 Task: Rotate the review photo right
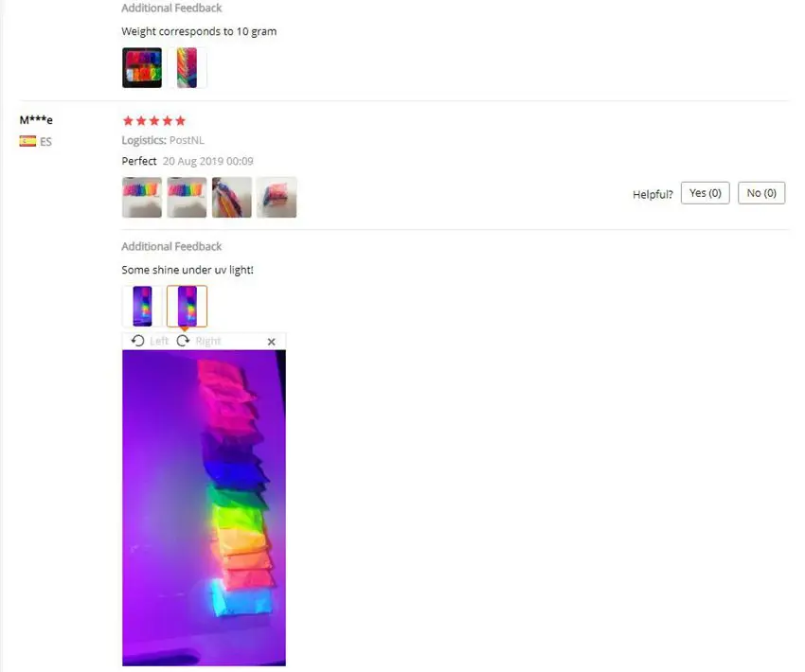click(183, 341)
